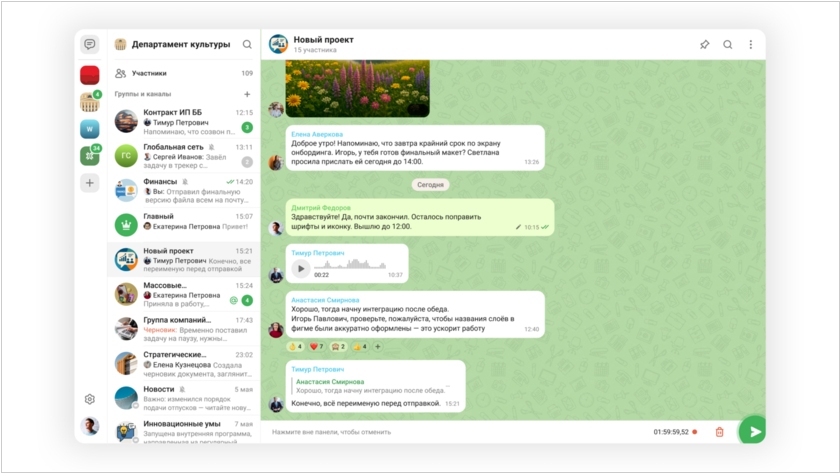Open your profile avatar in the left rail
Image resolution: width=840 pixels, height=473 pixels.
89,426
